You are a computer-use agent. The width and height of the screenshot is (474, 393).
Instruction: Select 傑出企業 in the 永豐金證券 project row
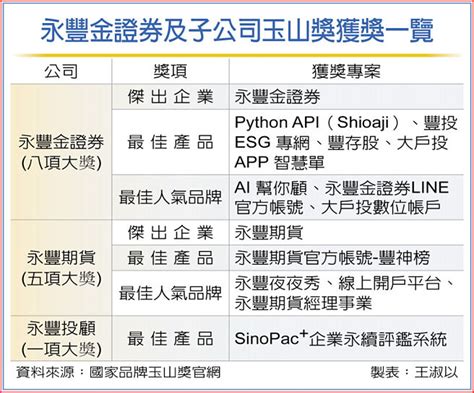170,97
